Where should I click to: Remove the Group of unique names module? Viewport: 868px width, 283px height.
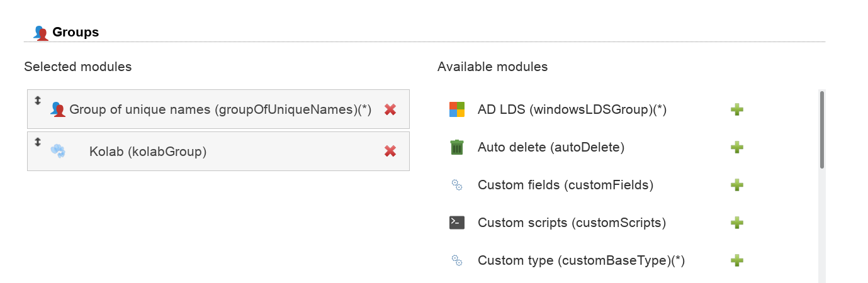[x=390, y=109]
